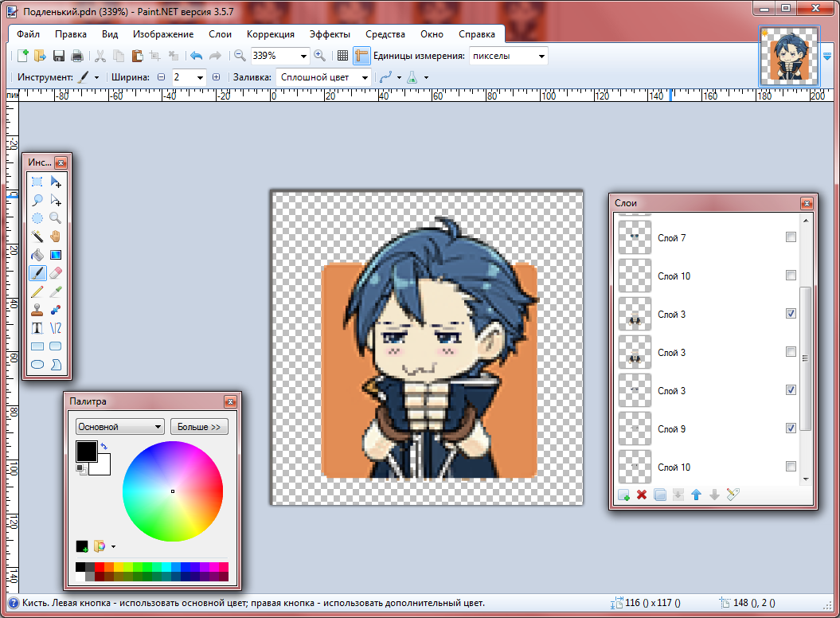The image size is (840, 618).
Task: Click the Больше >> button
Action: [199, 427]
